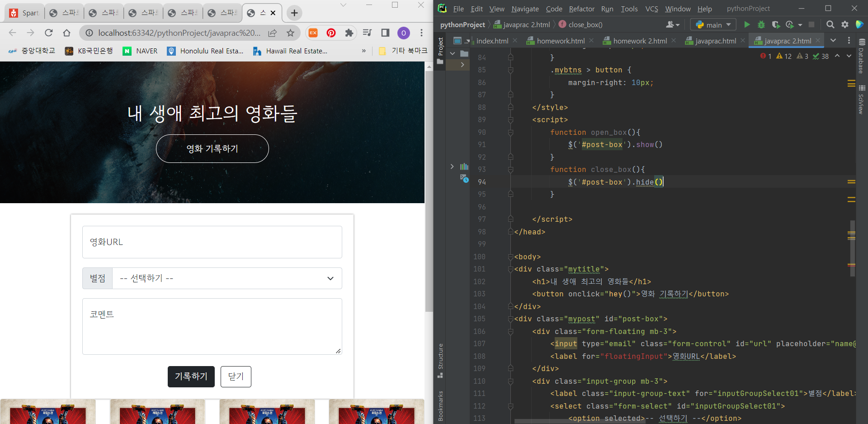868x424 pixels.
Task: Bookmark this page with the star icon
Action: pyautogui.click(x=290, y=33)
